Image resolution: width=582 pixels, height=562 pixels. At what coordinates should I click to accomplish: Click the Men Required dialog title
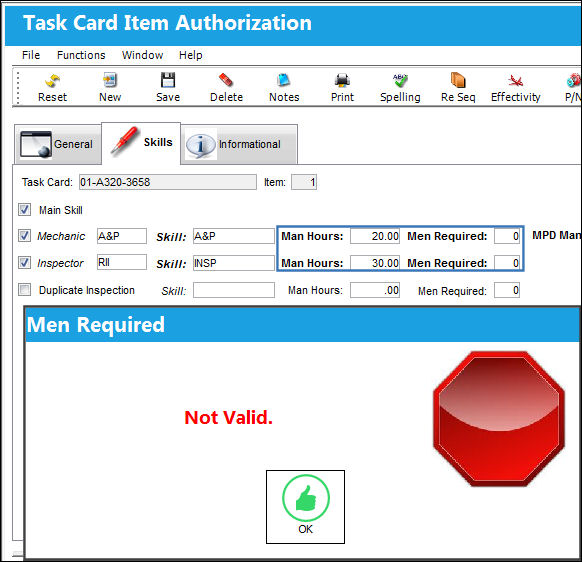[96, 325]
